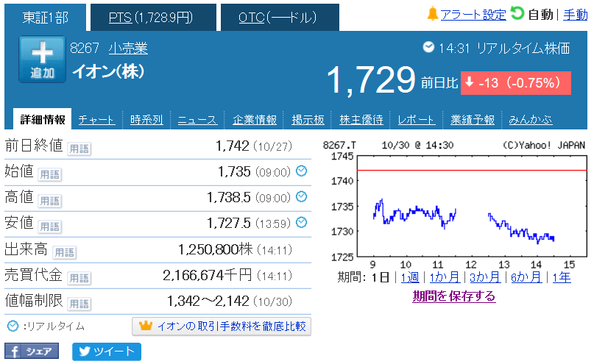
Task: Click 期間を保存する link
Action: tap(454, 296)
